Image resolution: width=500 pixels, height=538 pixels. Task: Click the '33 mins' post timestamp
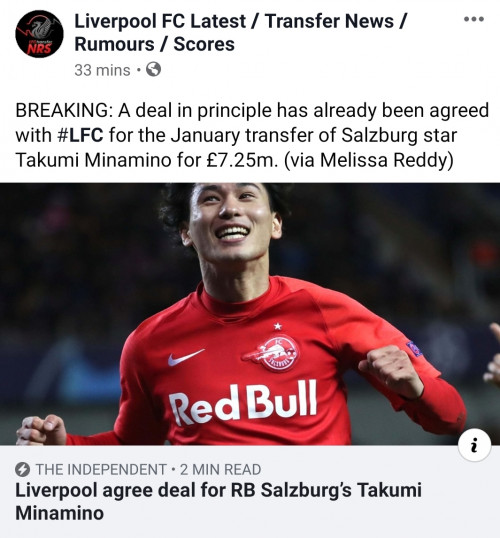click(102, 70)
